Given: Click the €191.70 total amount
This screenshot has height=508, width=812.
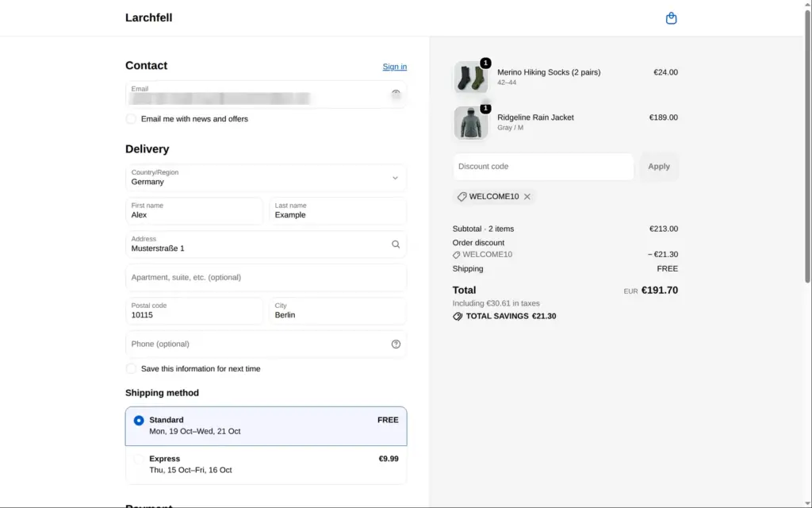Looking at the screenshot, I should (x=659, y=291).
